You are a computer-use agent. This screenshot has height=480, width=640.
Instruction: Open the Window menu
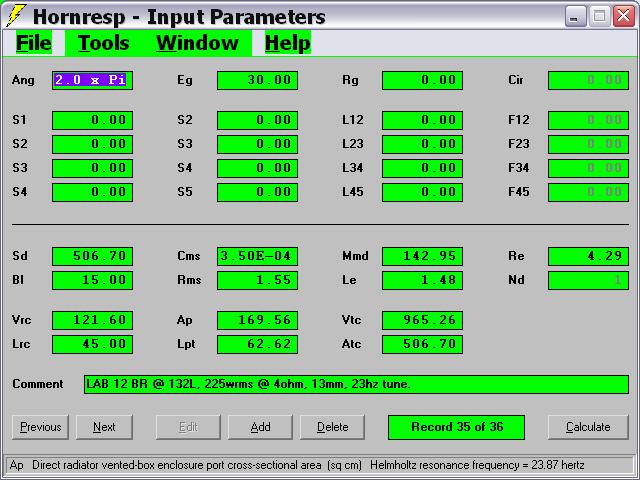point(197,43)
